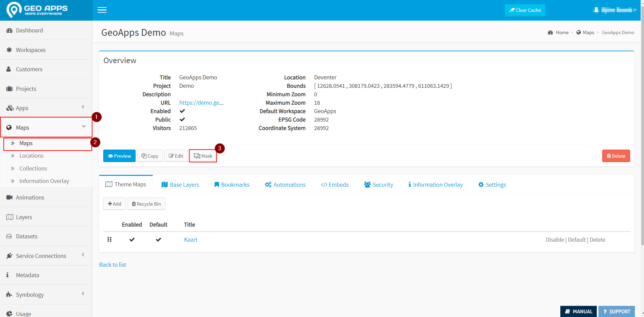Open Collections submenu item
This screenshot has height=317, width=644.
pyautogui.click(x=33, y=168)
